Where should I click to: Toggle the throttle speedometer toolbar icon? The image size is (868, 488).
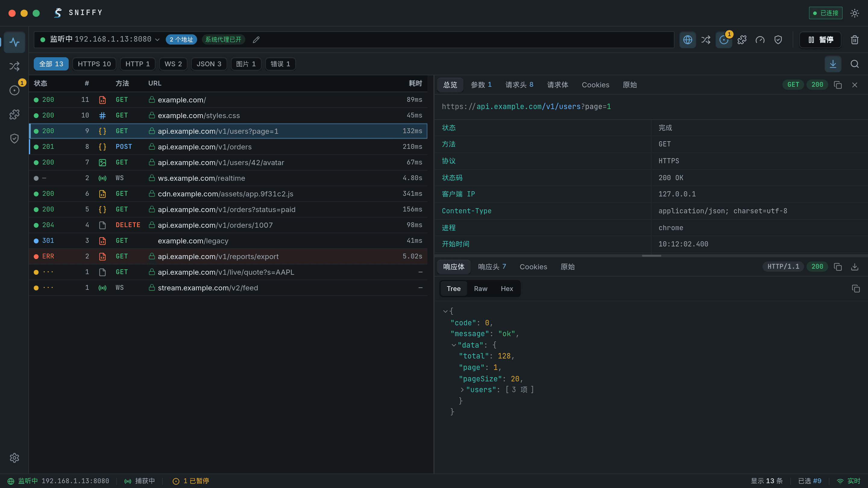point(760,40)
